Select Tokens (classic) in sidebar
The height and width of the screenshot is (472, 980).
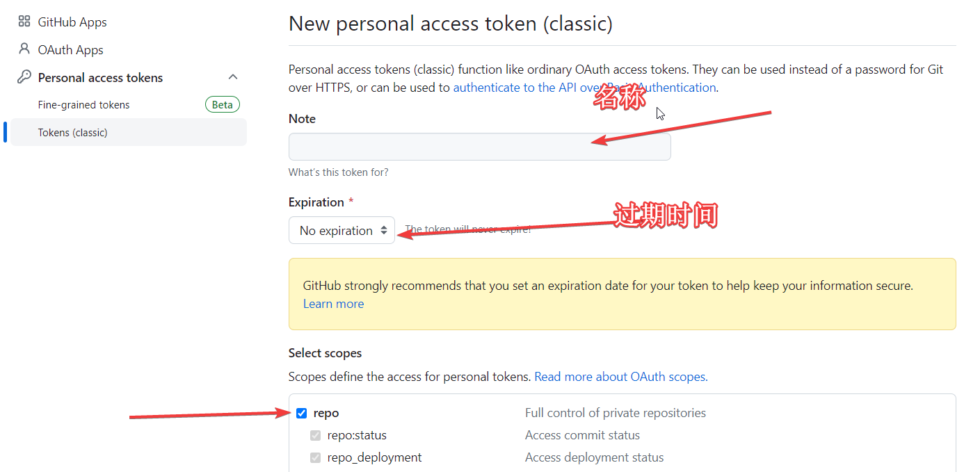pos(72,133)
